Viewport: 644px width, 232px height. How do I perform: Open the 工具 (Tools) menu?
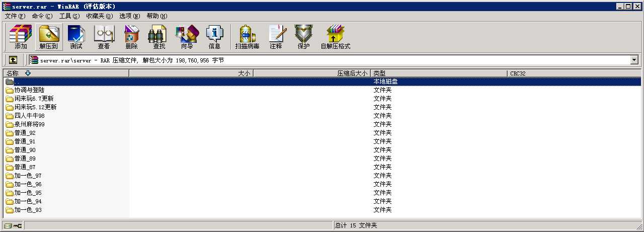(69, 16)
